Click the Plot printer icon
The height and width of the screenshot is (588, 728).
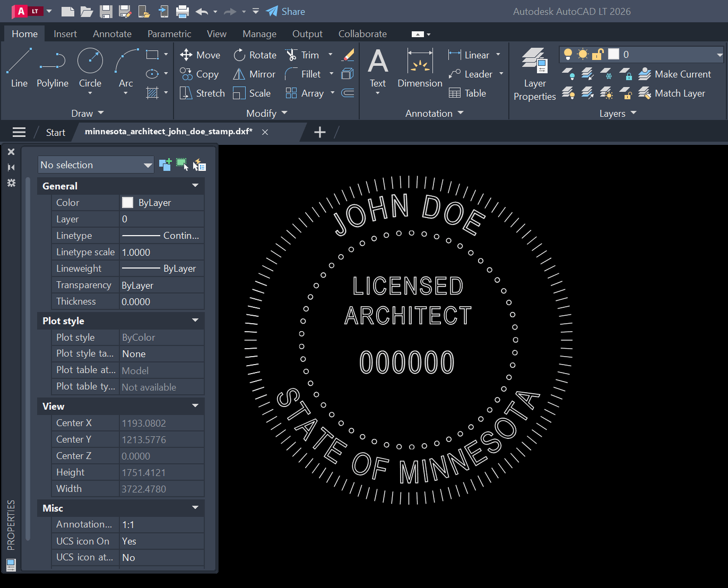(182, 11)
